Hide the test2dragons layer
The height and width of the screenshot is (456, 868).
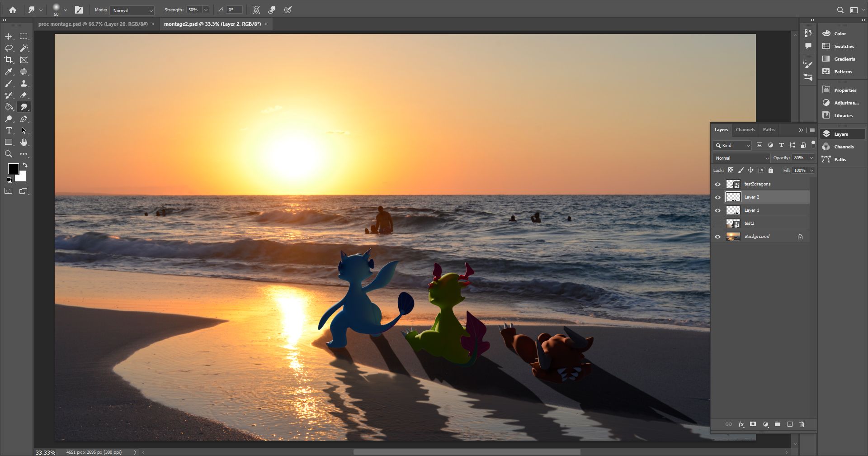pyautogui.click(x=717, y=184)
